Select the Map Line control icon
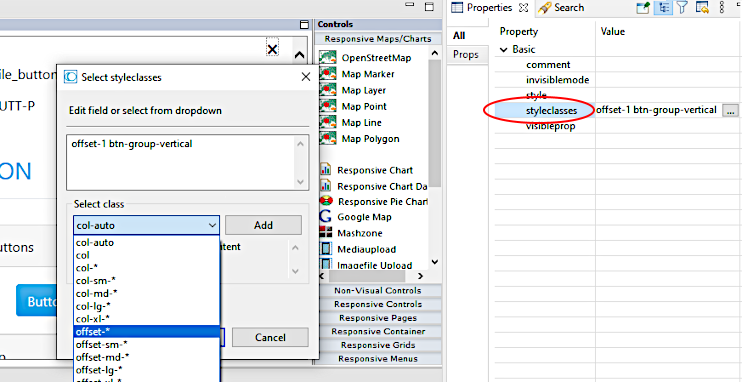The width and height of the screenshot is (742, 382). click(x=328, y=122)
